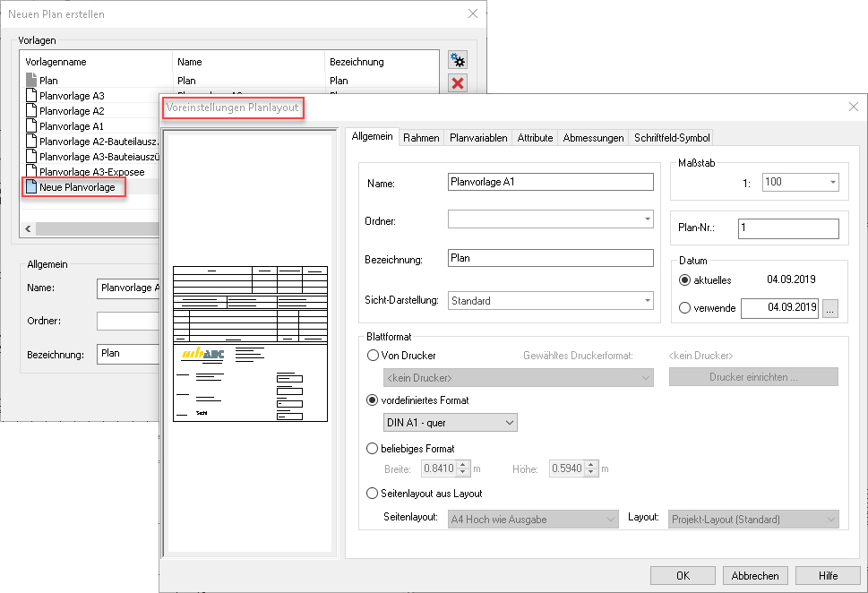Select Planvorlage A3 in the template list
The width and height of the screenshot is (868, 593).
(72, 95)
